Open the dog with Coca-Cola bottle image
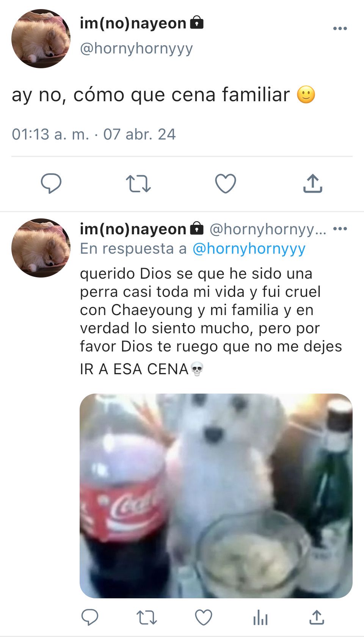Viewport: 364px width, 637px height. tap(216, 496)
